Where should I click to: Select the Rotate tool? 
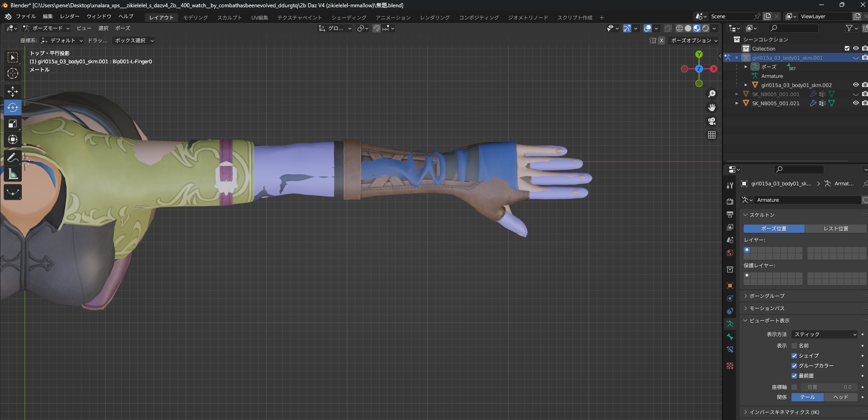[13, 108]
